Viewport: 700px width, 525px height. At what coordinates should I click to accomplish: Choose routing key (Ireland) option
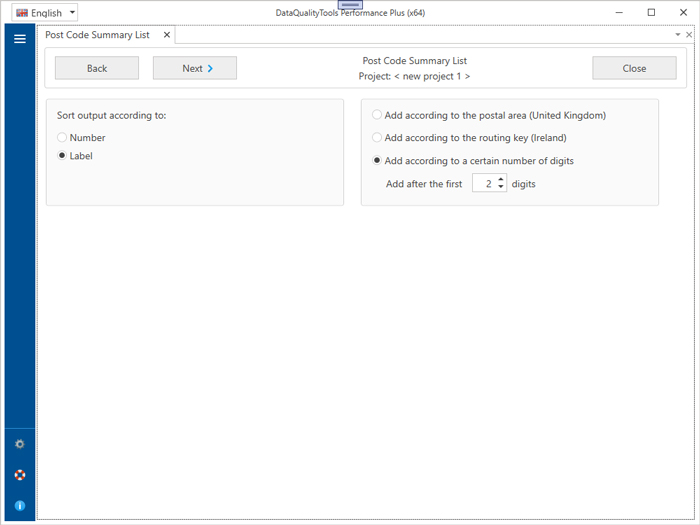tap(377, 138)
